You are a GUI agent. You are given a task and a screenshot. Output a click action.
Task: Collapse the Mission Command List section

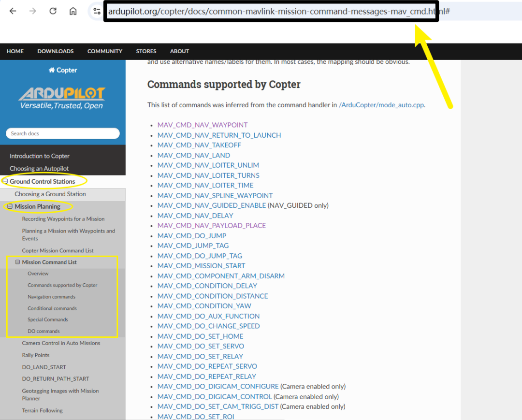click(18, 262)
